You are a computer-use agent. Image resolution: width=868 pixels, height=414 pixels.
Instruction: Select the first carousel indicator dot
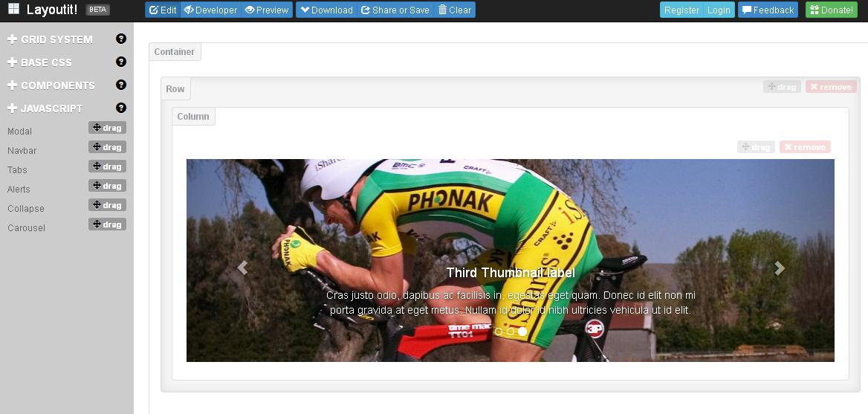pos(498,331)
